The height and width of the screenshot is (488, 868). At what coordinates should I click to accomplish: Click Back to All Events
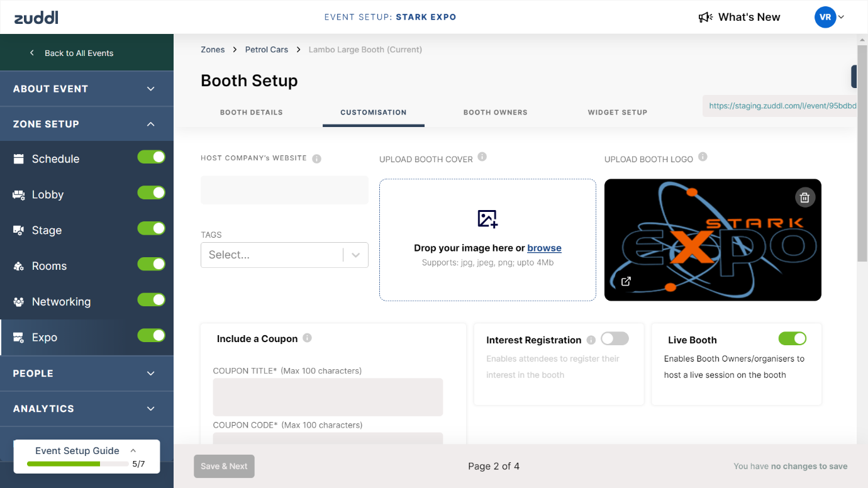tap(79, 53)
